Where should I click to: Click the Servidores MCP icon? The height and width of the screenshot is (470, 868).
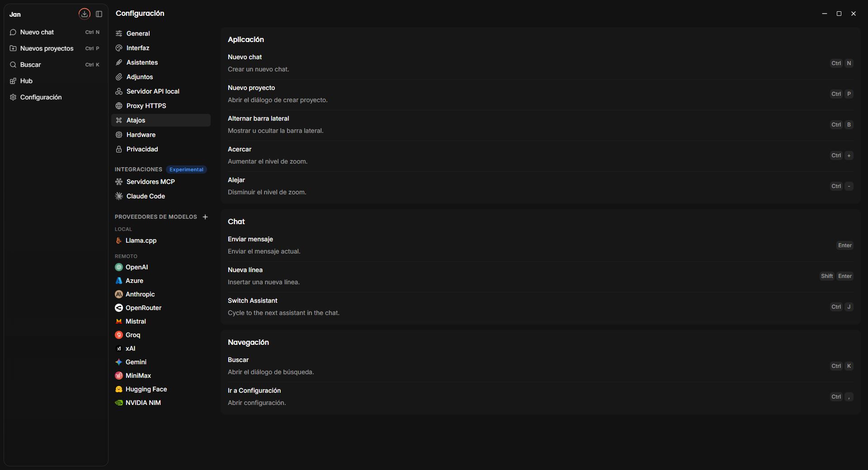pyautogui.click(x=119, y=182)
